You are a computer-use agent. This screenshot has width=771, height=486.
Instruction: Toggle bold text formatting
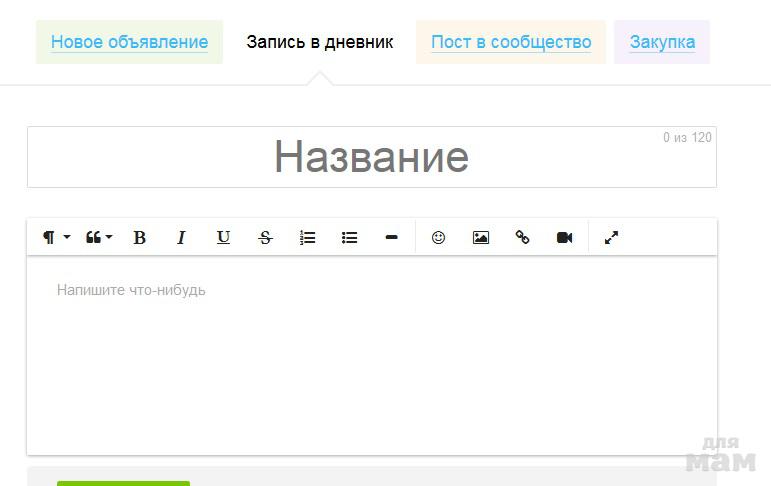tap(140, 238)
